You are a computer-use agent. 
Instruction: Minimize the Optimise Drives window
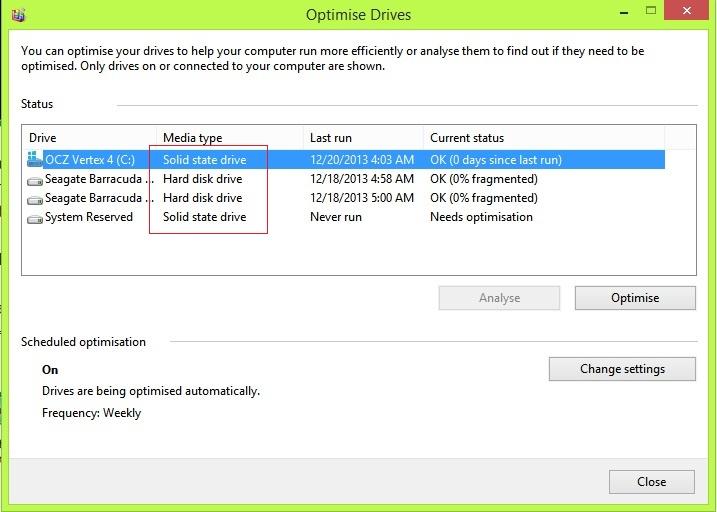[x=624, y=12]
